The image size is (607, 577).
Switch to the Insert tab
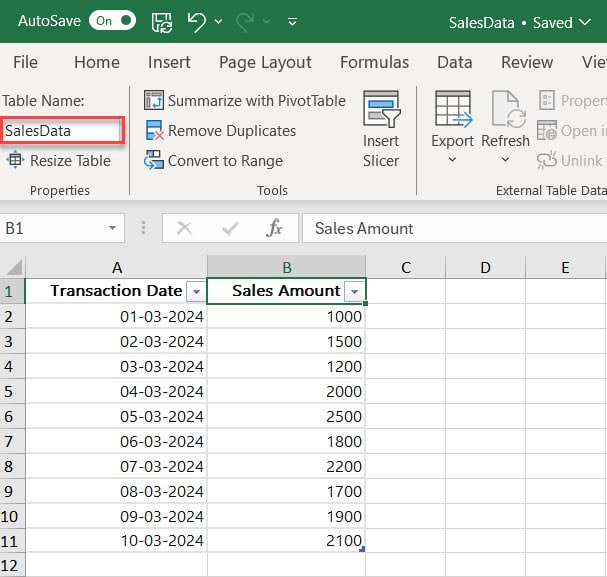[169, 62]
